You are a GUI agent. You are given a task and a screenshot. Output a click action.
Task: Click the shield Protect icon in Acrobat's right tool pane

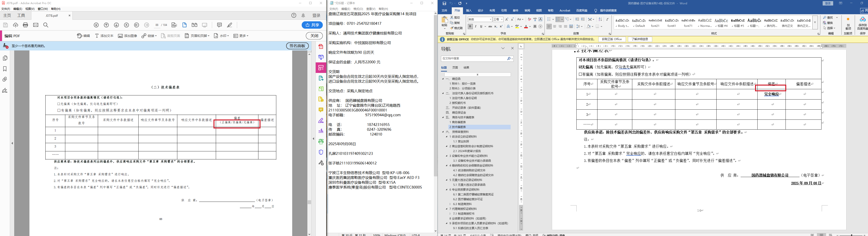pos(321,152)
